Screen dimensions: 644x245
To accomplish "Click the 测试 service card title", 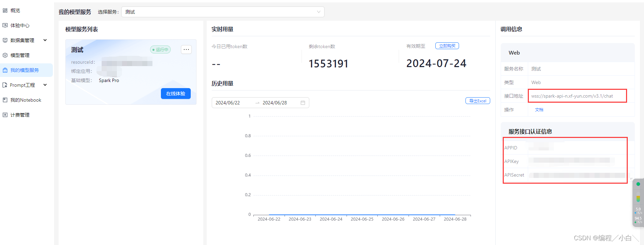I will coord(77,50).
